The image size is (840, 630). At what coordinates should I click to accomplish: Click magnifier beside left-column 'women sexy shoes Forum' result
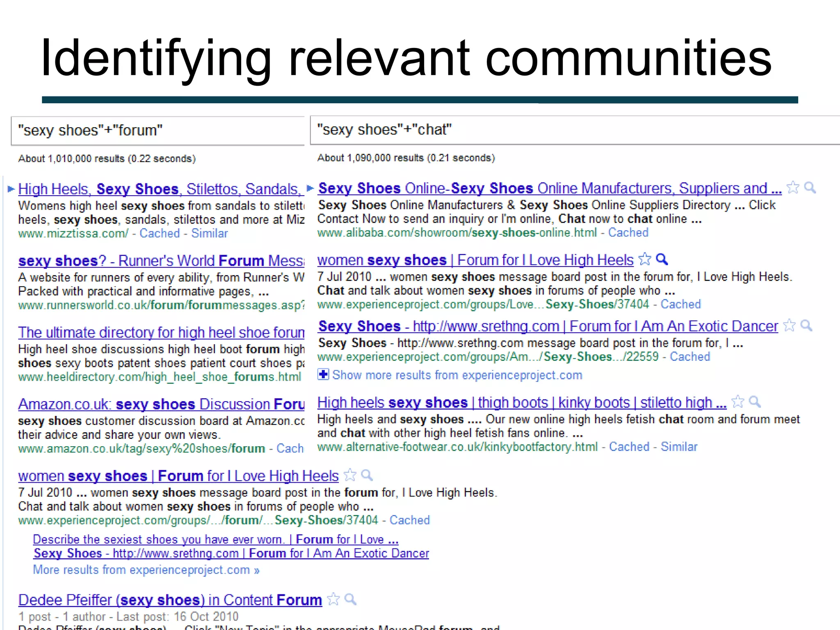pyautogui.click(x=367, y=475)
